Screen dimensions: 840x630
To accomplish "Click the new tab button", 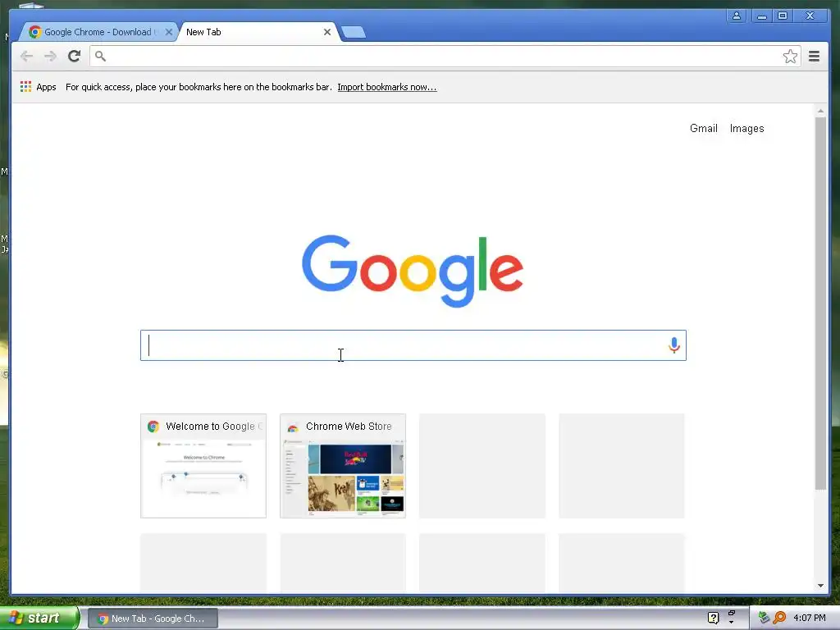I will pyautogui.click(x=354, y=32).
